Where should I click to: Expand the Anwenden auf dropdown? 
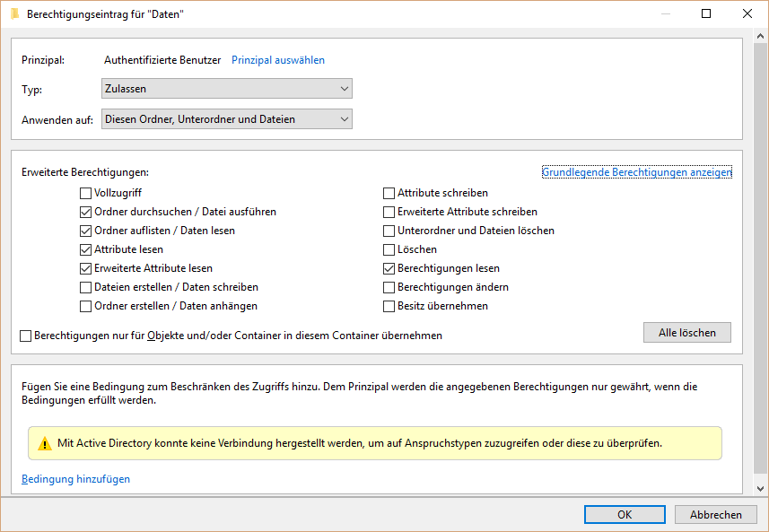(226, 118)
